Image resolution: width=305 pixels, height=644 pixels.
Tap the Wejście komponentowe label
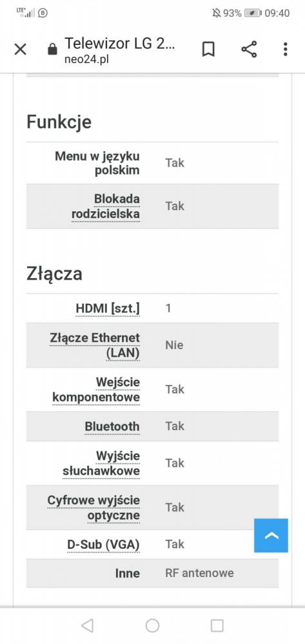(x=96, y=390)
